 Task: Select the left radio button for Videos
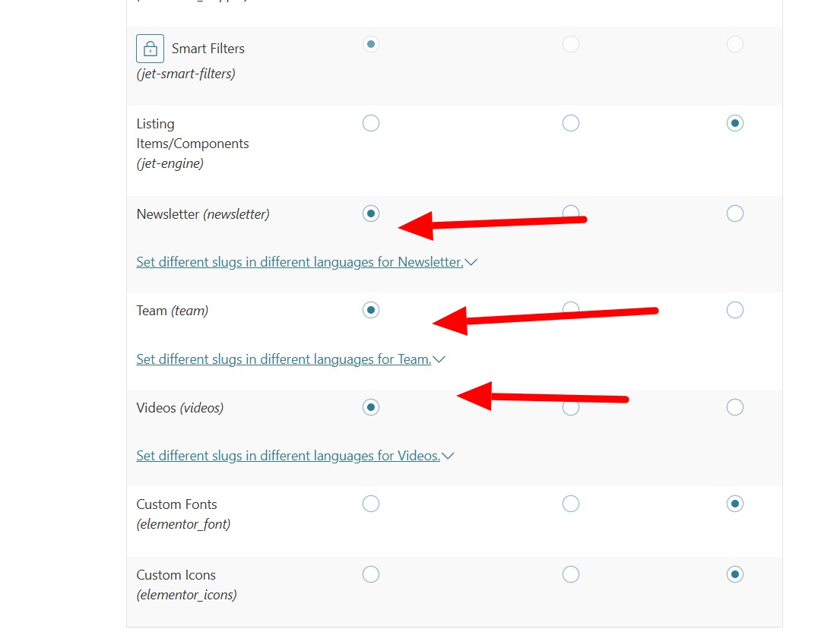click(x=371, y=407)
